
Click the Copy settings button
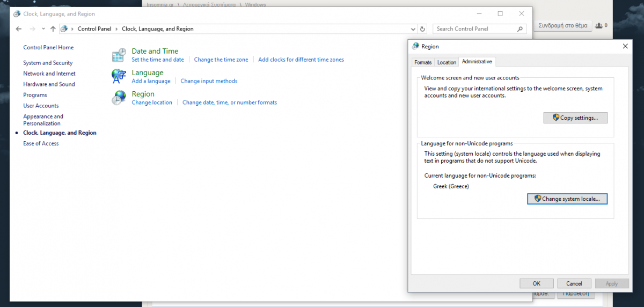(x=575, y=118)
